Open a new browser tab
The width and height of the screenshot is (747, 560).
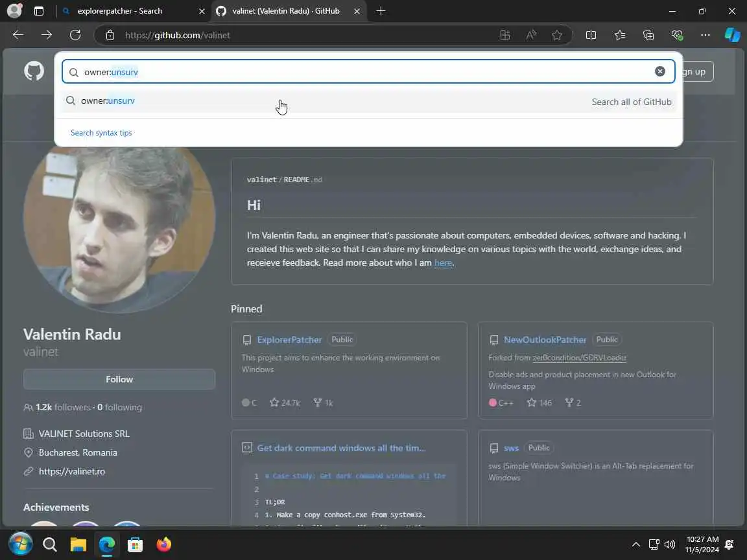381,11
